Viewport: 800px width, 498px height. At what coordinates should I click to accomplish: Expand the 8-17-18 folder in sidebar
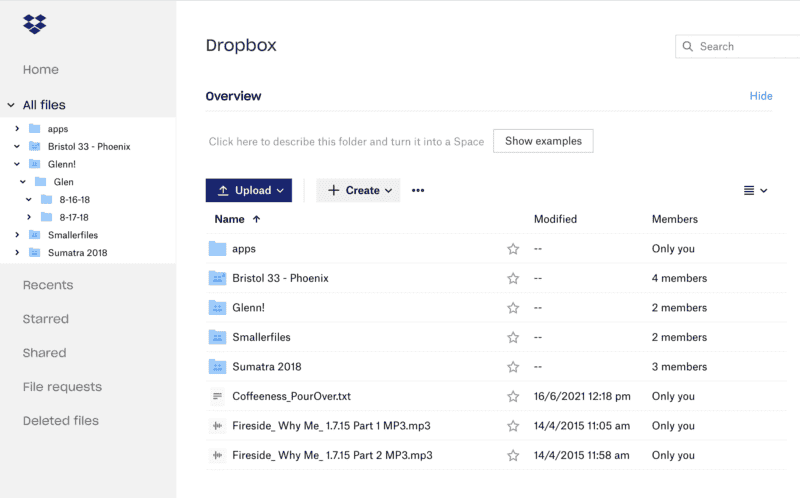point(29,217)
